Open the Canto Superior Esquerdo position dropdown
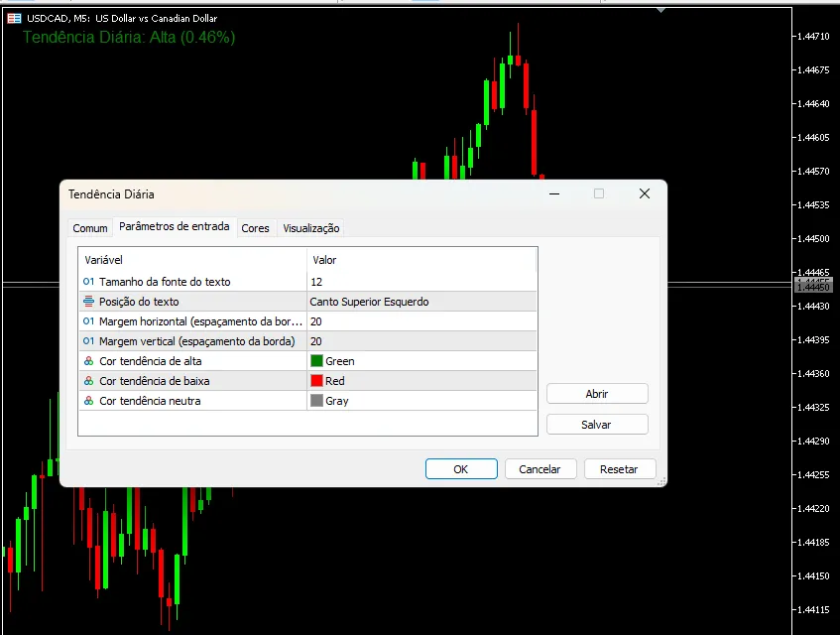The height and width of the screenshot is (635, 840). click(x=421, y=302)
